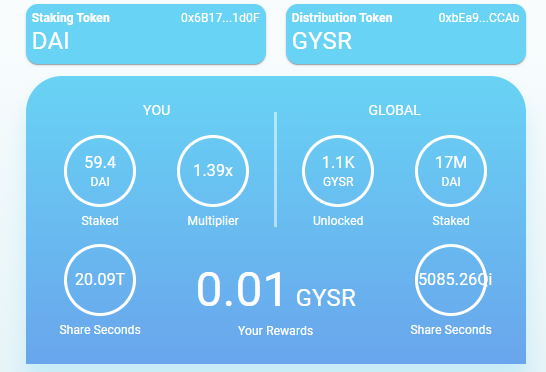Click the 20.09T share seconds circle
The height and width of the screenshot is (372, 546).
click(x=100, y=280)
